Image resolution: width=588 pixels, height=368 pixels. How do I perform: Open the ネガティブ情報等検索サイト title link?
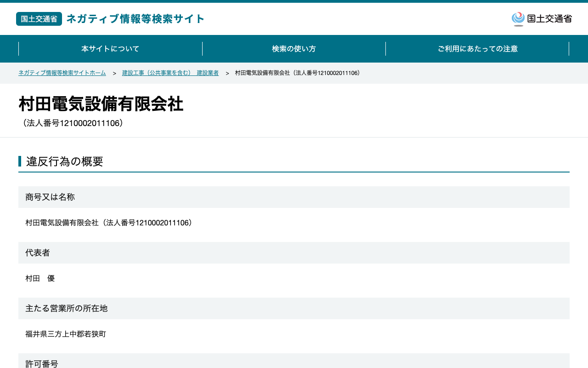click(135, 19)
